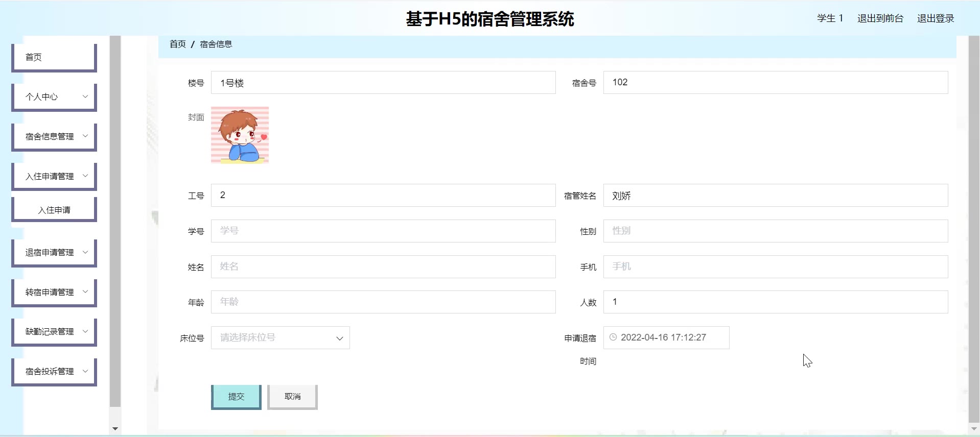Viewport: 980px width, 437px height.
Task: Focus the 宿管姓名 input showing 刘娇
Action: click(x=776, y=196)
